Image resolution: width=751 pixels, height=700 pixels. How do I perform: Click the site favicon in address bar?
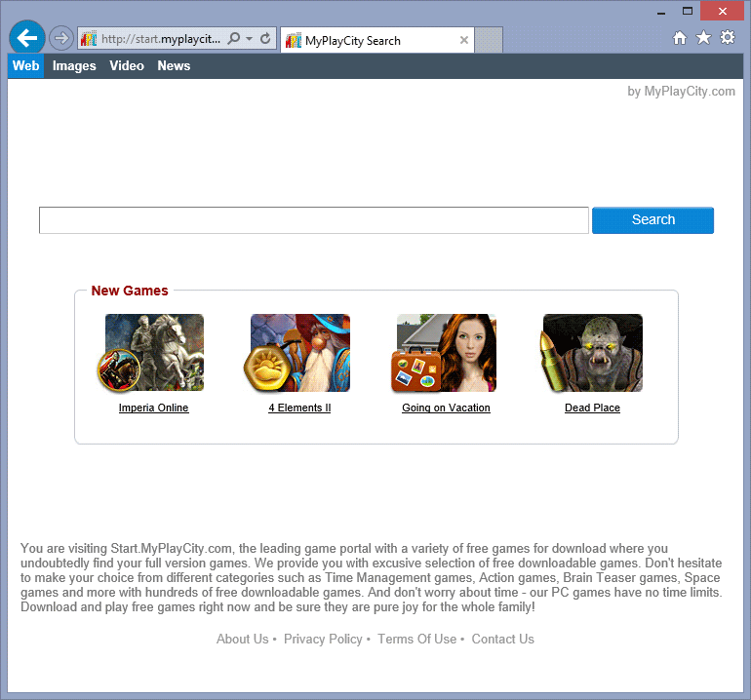click(x=89, y=39)
